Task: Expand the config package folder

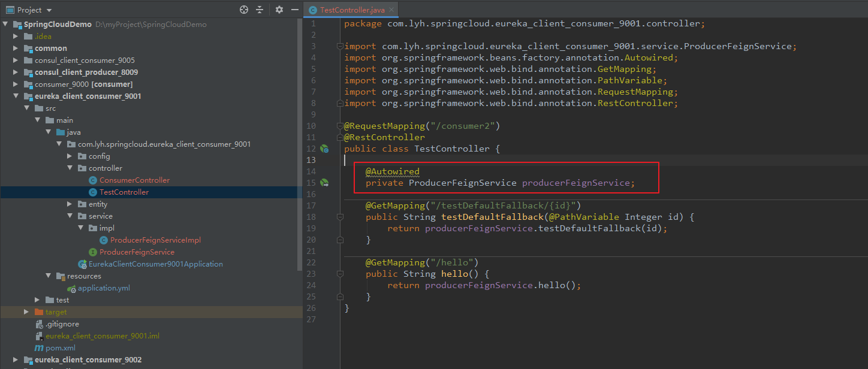Action: tap(70, 156)
